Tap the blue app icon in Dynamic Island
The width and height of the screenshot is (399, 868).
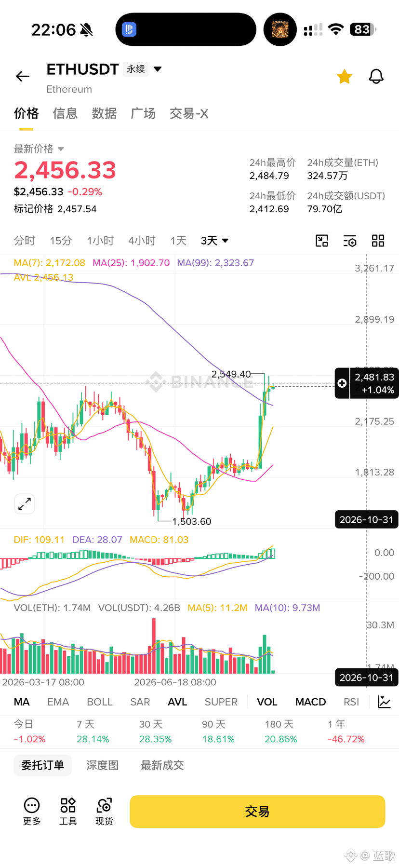tap(129, 29)
